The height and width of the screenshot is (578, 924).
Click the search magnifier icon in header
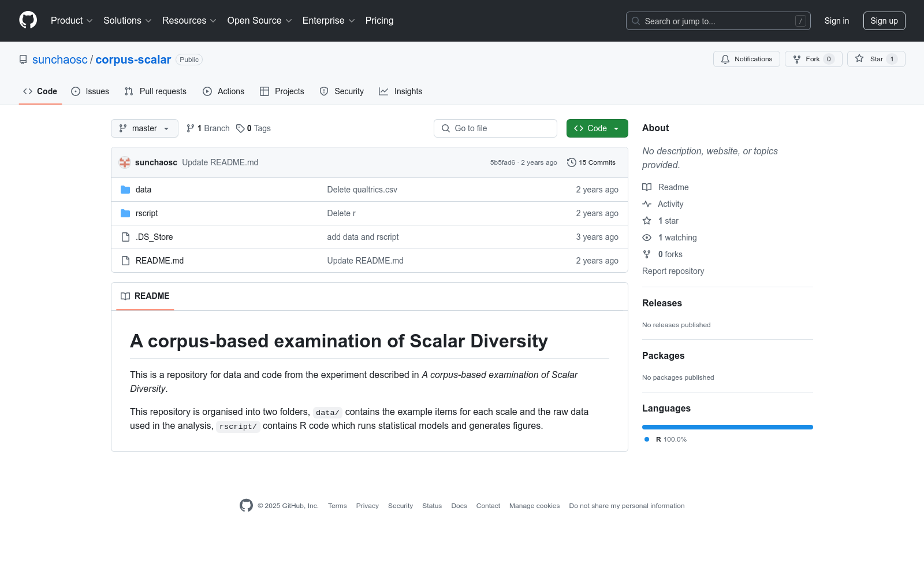pos(636,21)
